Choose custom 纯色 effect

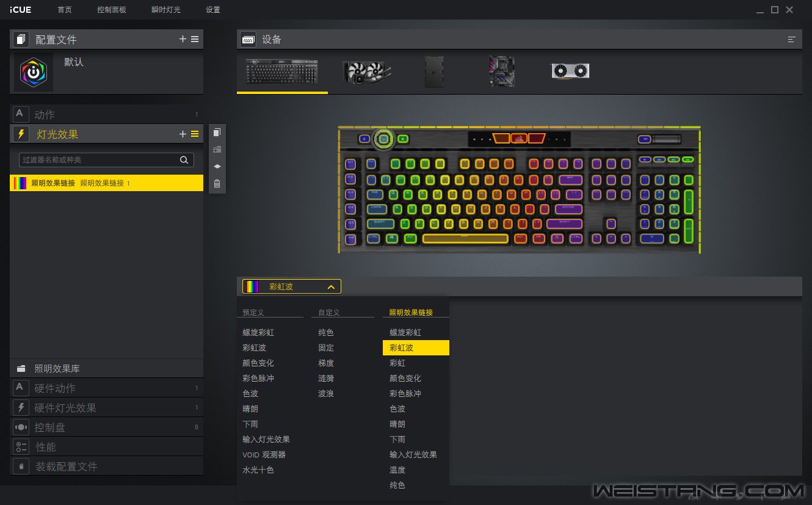click(x=326, y=333)
